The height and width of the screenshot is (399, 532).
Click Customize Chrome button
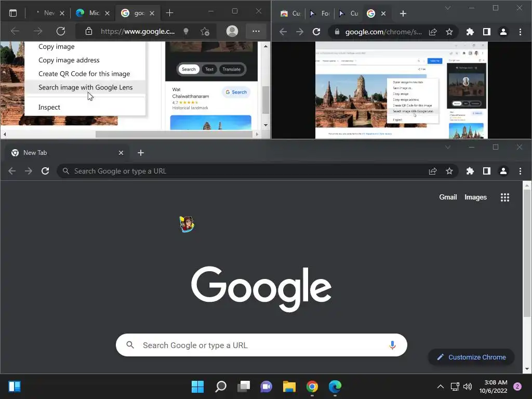click(x=471, y=357)
